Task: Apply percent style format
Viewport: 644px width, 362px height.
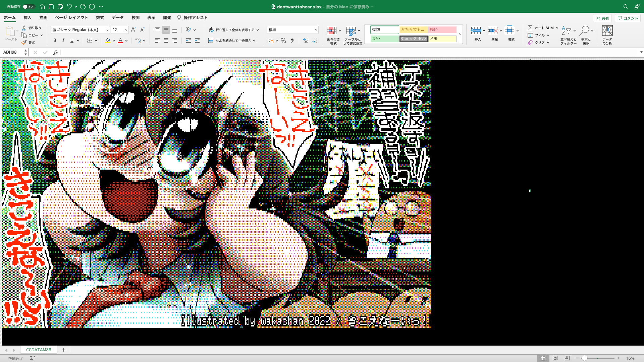Action: coord(283,41)
